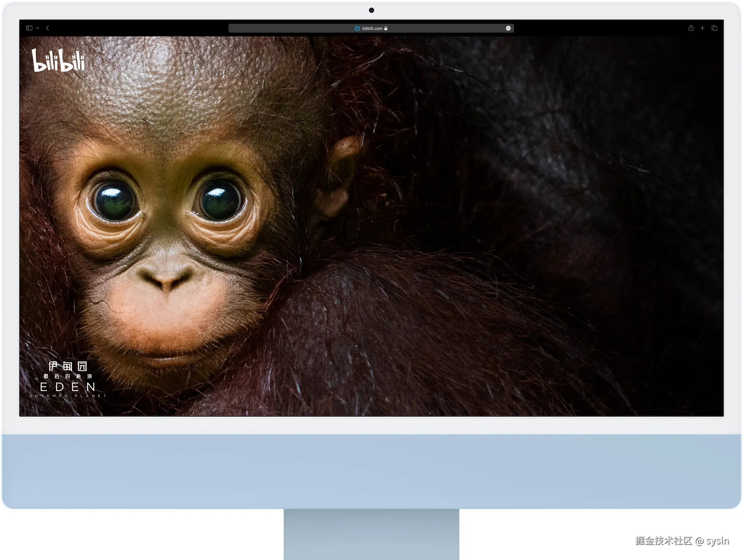Expand the sidebar tab-group dropdown chevron
743x560 pixels.
[37, 28]
